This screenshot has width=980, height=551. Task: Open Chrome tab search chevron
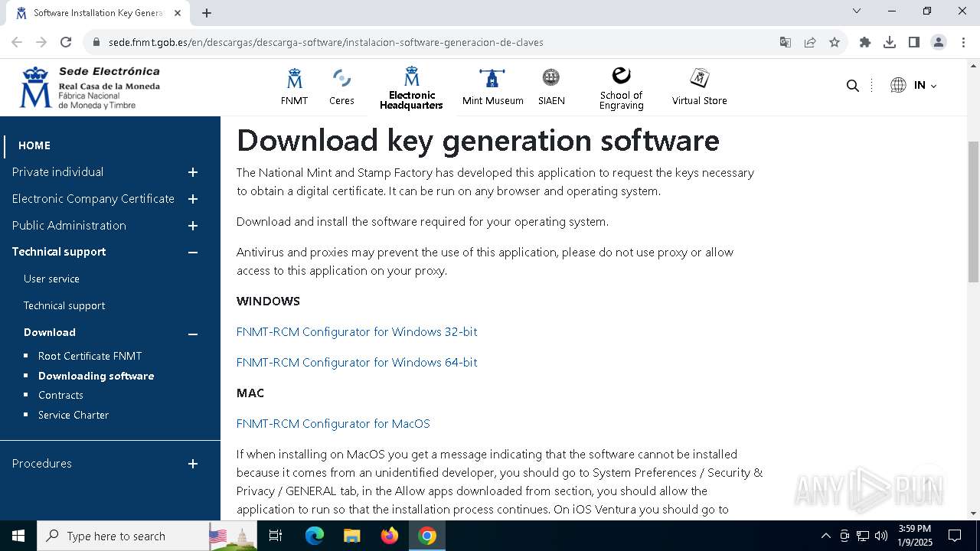pyautogui.click(x=857, y=11)
